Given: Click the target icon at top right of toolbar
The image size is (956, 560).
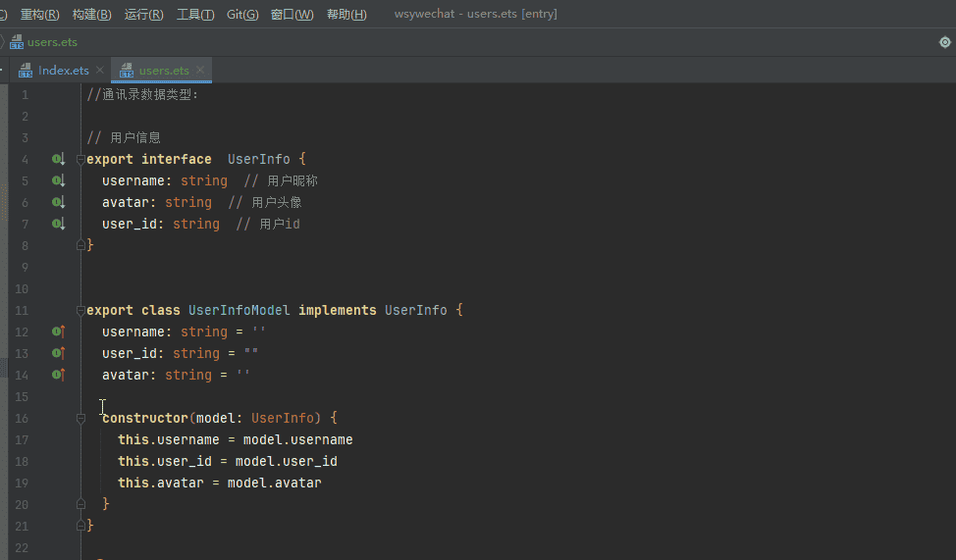Looking at the screenshot, I should tap(944, 42).
